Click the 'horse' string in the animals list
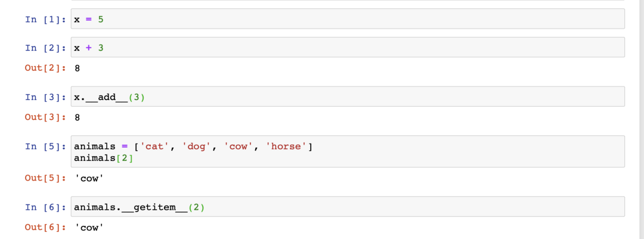This screenshot has width=644, height=239. coord(286,146)
